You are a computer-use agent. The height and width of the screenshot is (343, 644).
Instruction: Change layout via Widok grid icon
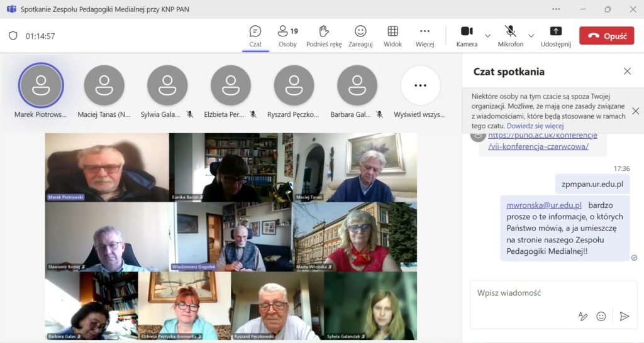(x=392, y=36)
